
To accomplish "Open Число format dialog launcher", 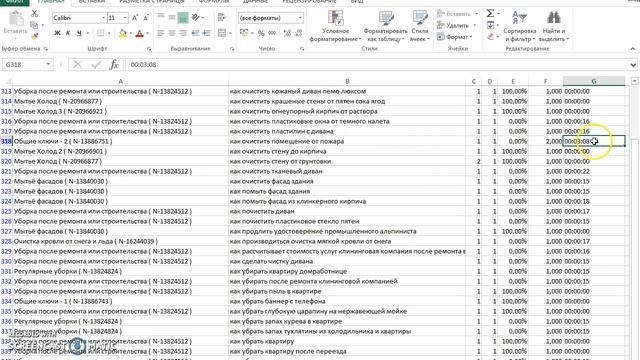I will point(302,49).
